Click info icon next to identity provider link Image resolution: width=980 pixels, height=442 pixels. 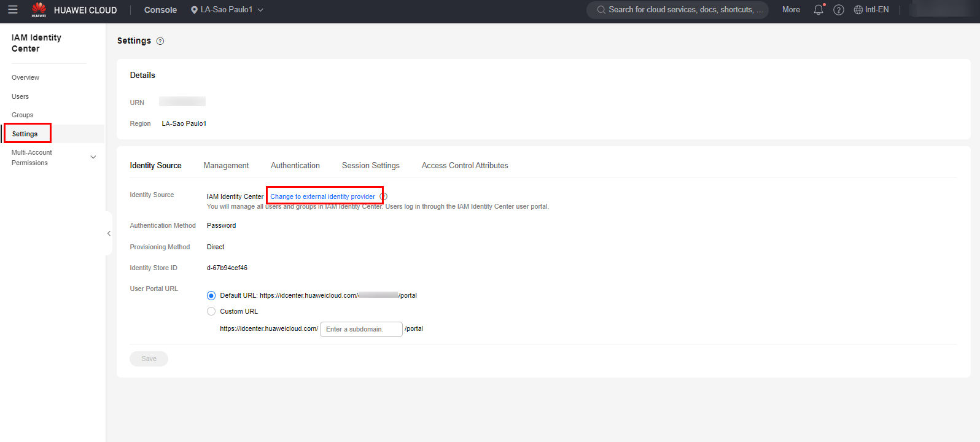384,196
